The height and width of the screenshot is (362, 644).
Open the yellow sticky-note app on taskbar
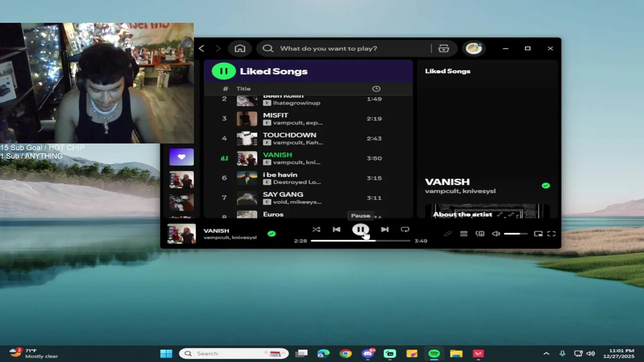point(412,353)
